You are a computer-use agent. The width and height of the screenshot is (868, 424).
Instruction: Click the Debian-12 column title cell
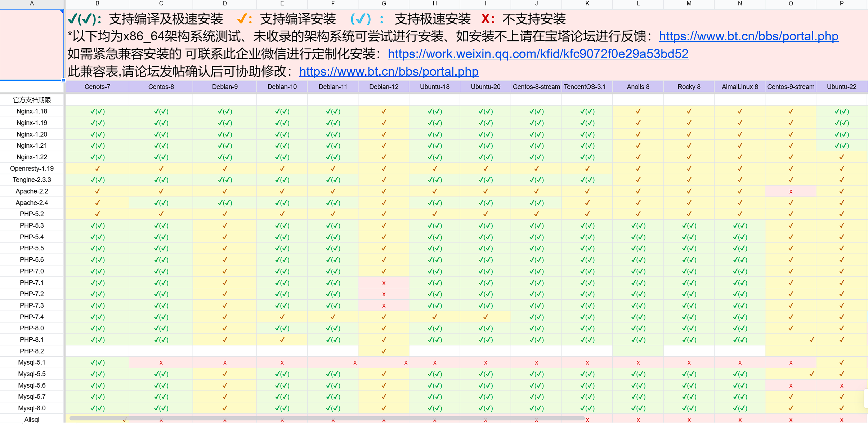click(x=384, y=86)
